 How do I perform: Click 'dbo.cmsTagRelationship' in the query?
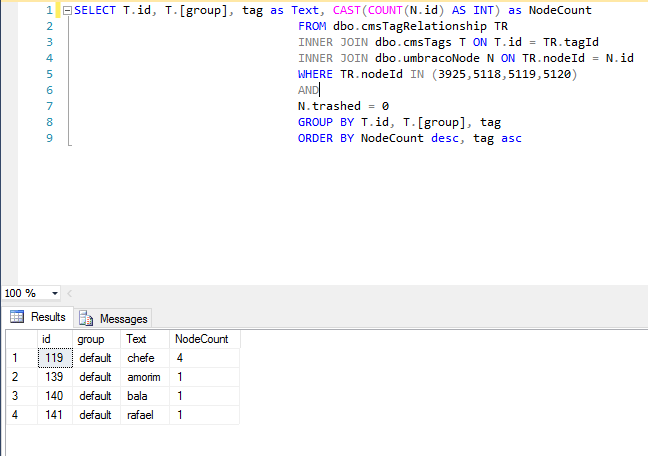click(410, 26)
